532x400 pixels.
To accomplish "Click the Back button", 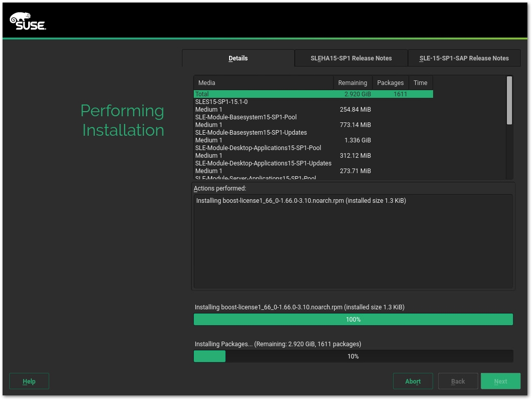I will click(458, 382).
